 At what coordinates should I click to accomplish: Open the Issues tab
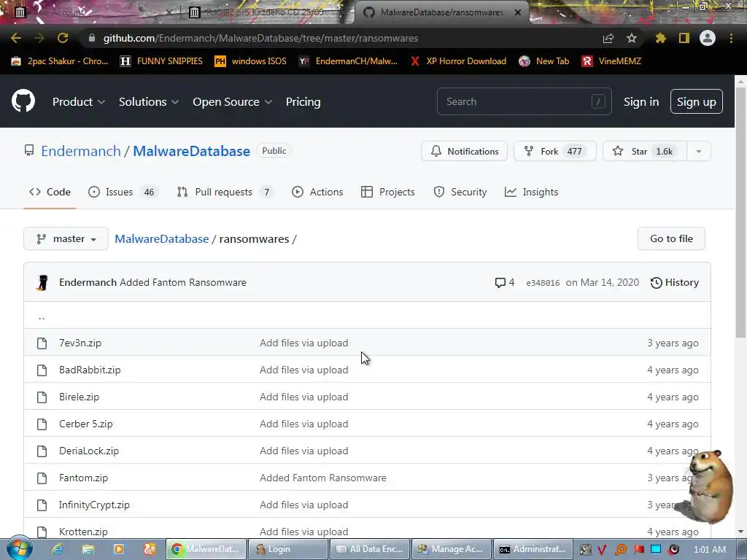click(x=123, y=192)
